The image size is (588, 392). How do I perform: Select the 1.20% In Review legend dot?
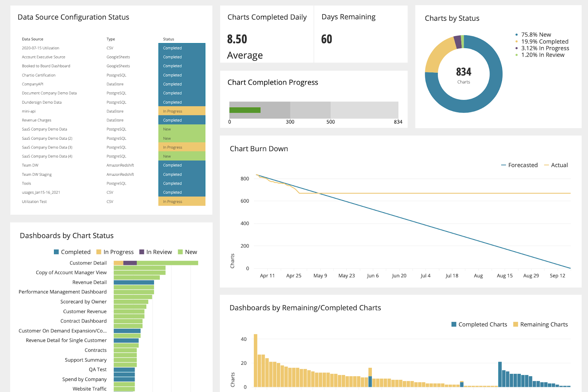point(517,55)
